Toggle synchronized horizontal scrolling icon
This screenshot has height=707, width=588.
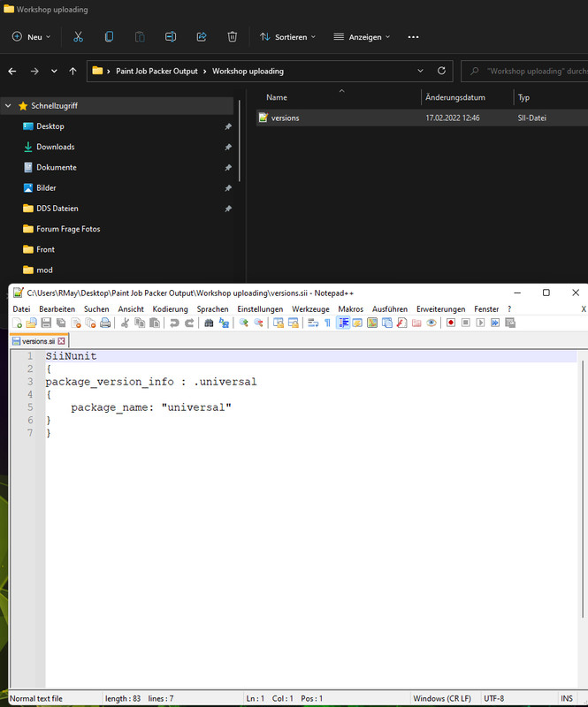pyautogui.click(x=294, y=323)
